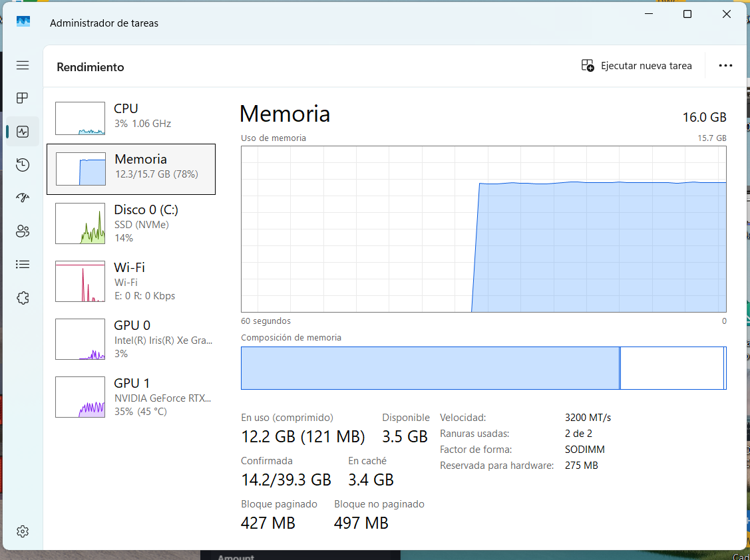Open the hamburger navigation menu
This screenshot has height=560, width=750.
pyautogui.click(x=23, y=65)
